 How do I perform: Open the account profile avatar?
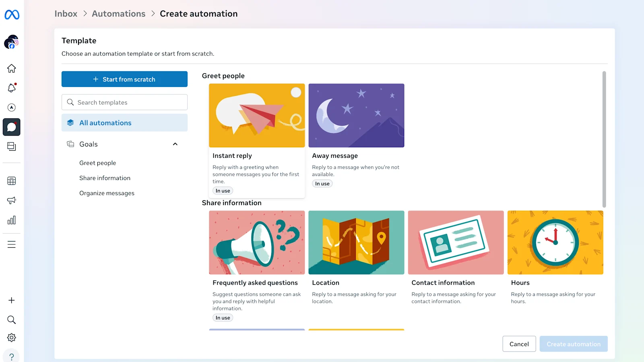tap(11, 42)
